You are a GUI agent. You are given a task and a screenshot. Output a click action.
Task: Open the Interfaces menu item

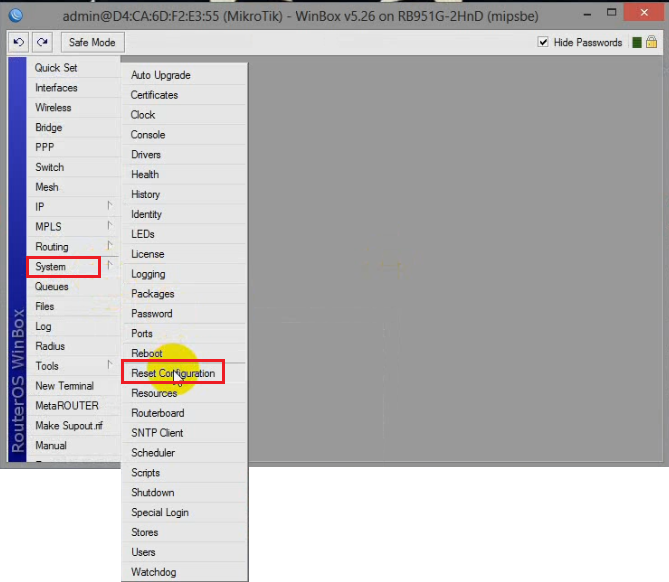pos(56,87)
